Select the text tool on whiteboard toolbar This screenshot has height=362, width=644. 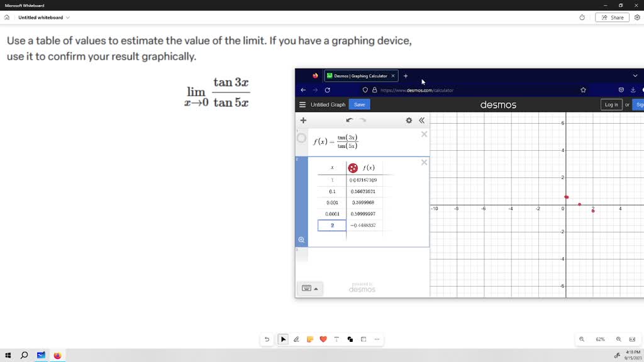336,339
